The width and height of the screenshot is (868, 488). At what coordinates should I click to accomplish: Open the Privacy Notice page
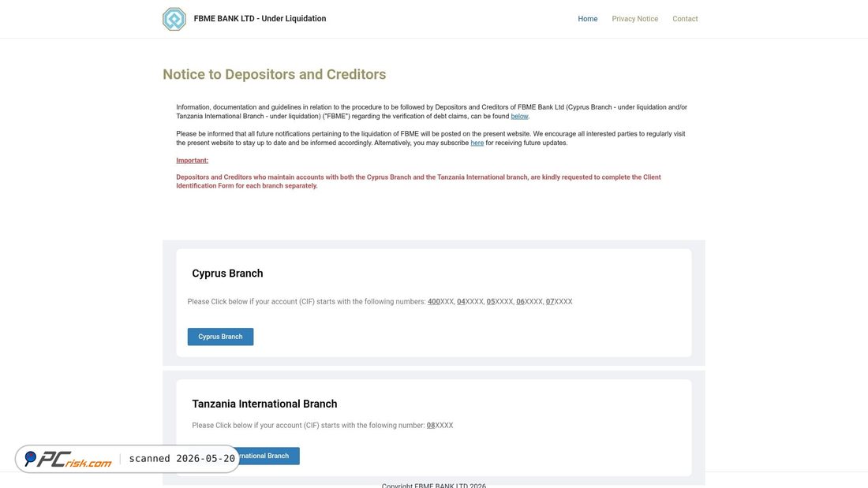(x=635, y=19)
